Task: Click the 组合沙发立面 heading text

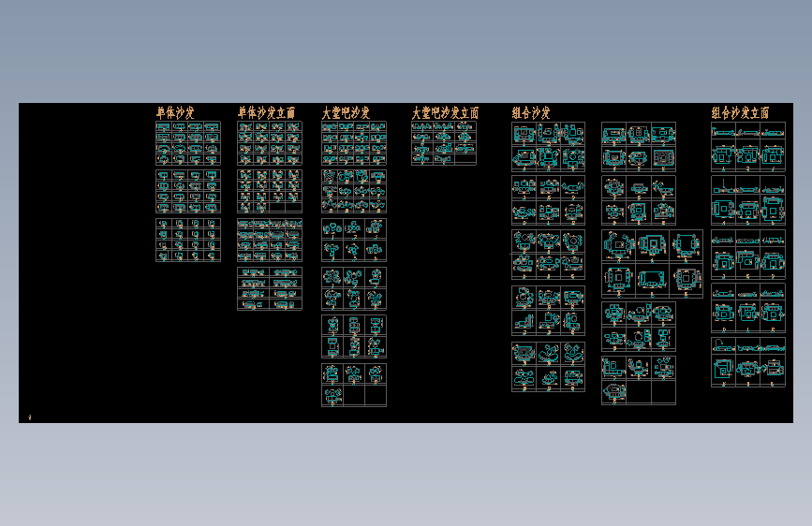Action: pos(740,112)
